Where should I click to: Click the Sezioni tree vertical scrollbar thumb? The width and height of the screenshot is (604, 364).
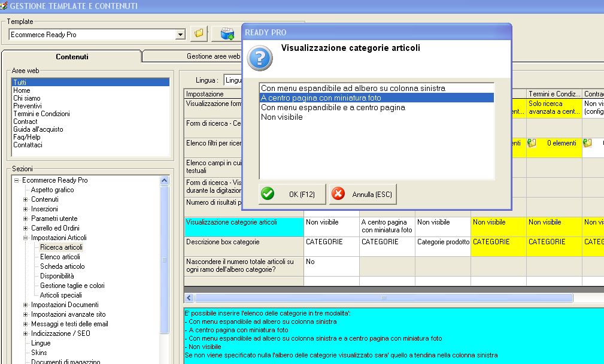(x=165, y=260)
